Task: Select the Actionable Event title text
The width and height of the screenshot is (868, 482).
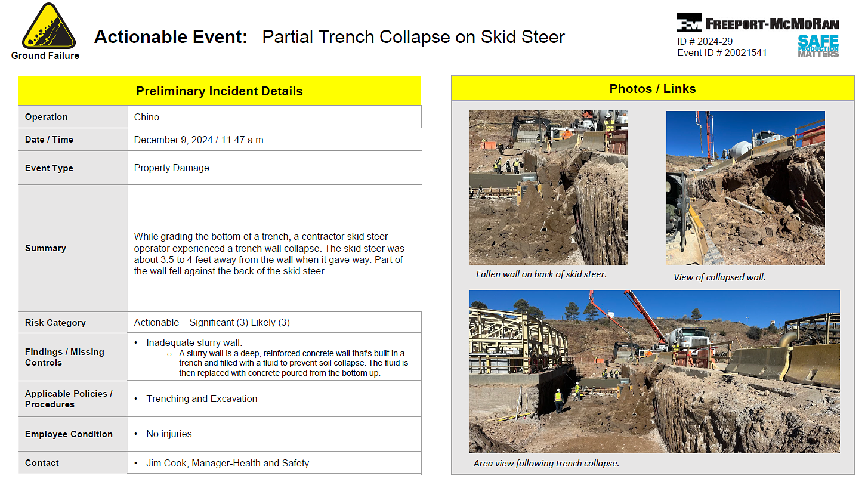Action: (x=329, y=37)
